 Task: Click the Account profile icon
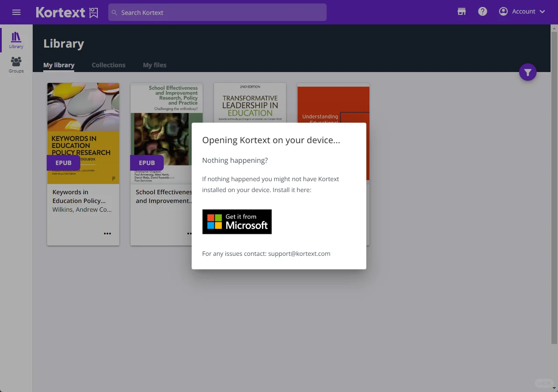click(x=503, y=12)
